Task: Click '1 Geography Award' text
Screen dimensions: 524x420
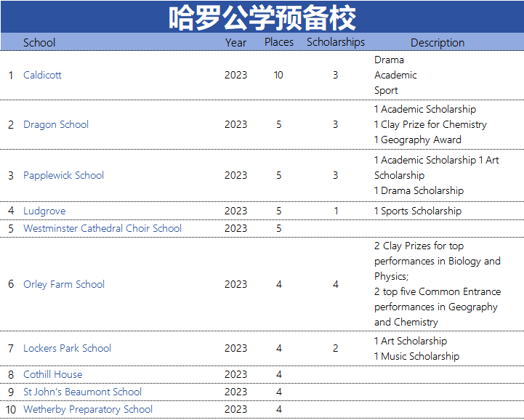Action: click(x=418, y=140)
